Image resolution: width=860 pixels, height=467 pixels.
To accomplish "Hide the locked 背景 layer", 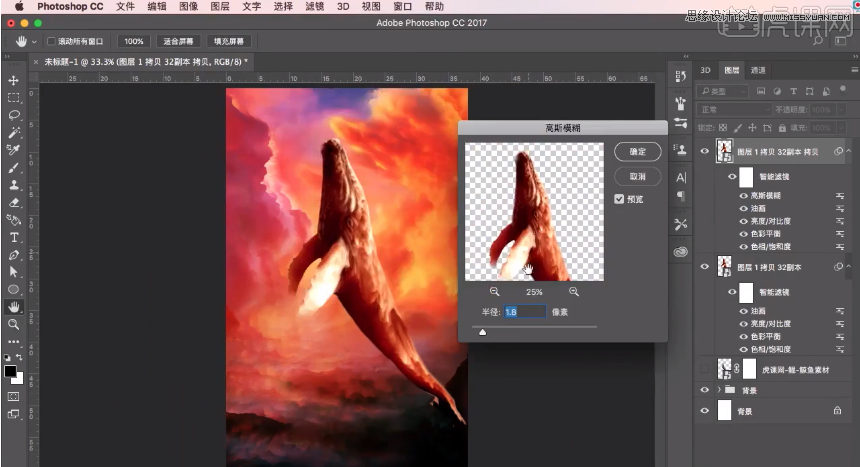I will [705, 410].
